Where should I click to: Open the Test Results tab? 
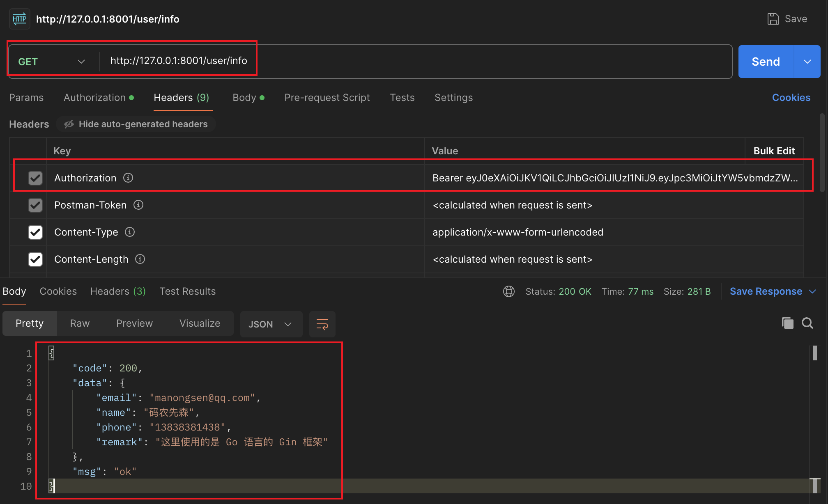(187, 291)
